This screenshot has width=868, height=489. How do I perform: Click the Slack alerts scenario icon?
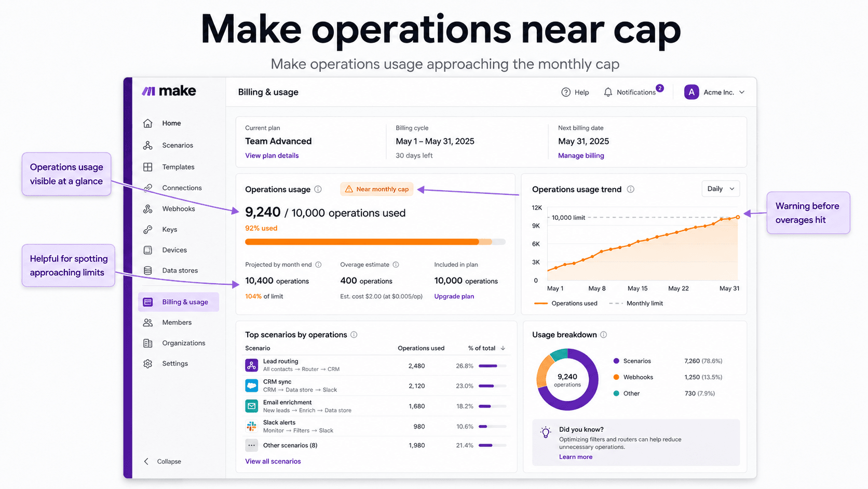click(x=252, y=426)
